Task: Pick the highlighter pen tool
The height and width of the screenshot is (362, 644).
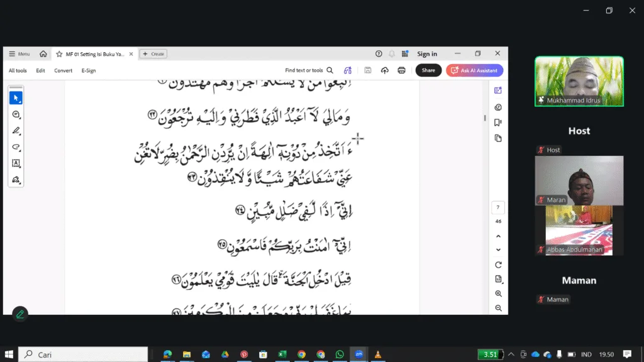Action: [x=16, y=131]
